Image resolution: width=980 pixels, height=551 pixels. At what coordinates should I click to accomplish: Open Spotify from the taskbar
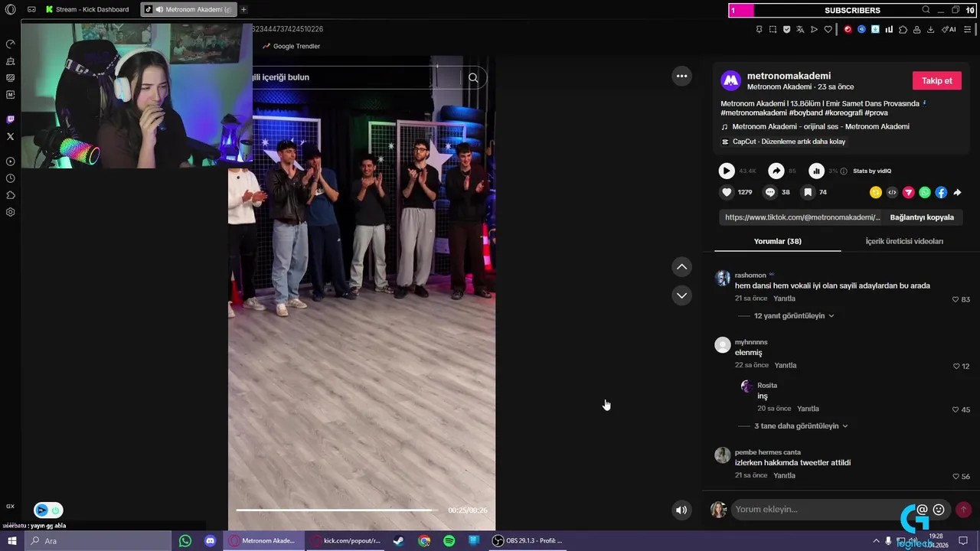pyautogui.click(x=449, y=541)
